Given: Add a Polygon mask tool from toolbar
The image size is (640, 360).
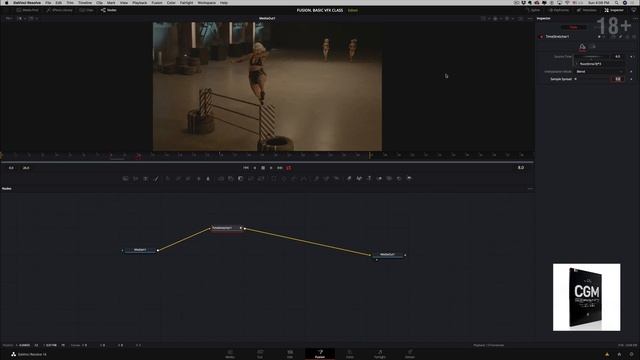Looking at the screenshot, I should click(294, 179).
